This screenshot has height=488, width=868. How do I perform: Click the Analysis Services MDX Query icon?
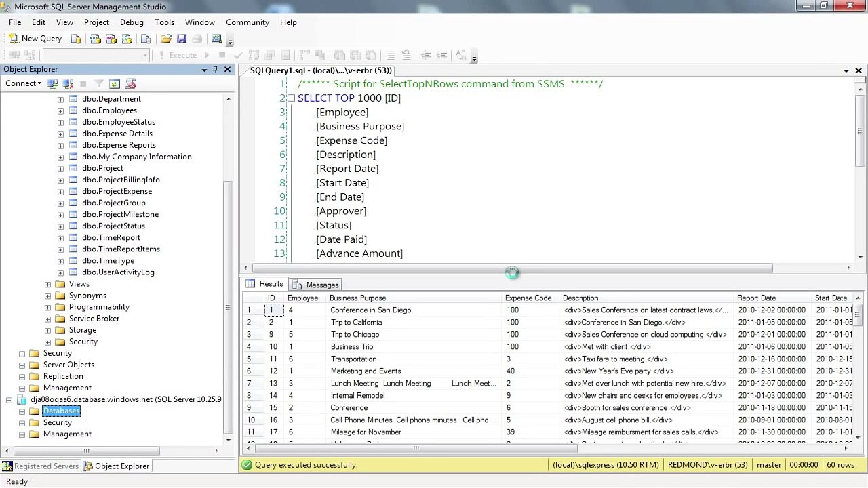(96, 39)
